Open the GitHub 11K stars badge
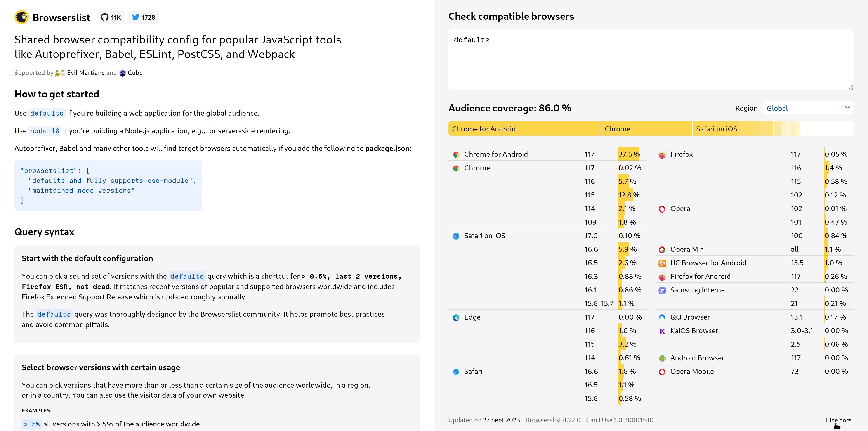The height and width of the screenshot is (431, 868). 111,17
